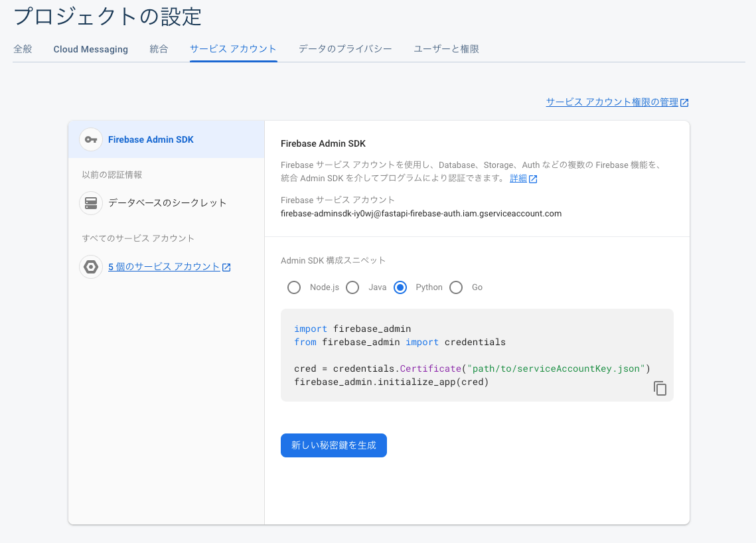The width and height of the screenshot is (756, 543).
Task: Click the Firebase Admin SDK panel heading
Action: tap(323, 143)
